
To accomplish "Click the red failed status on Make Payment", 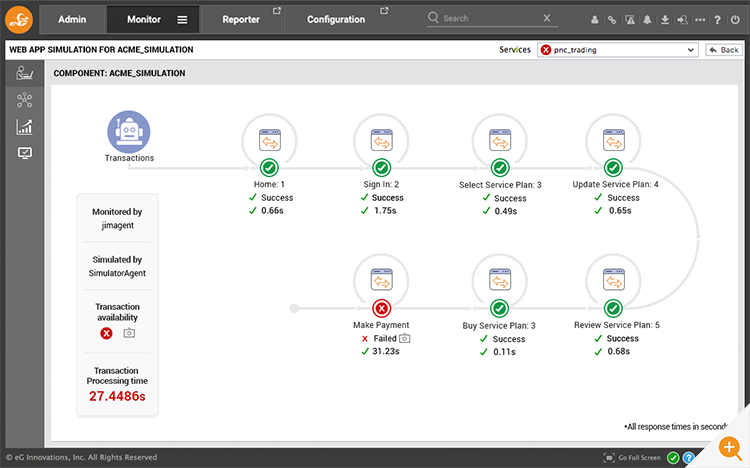I will (381, 309).
